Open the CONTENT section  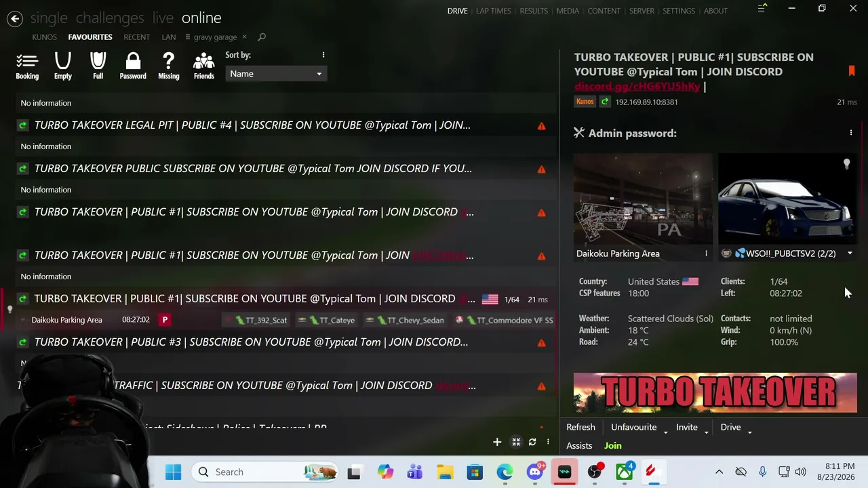[x=604, y=11]
